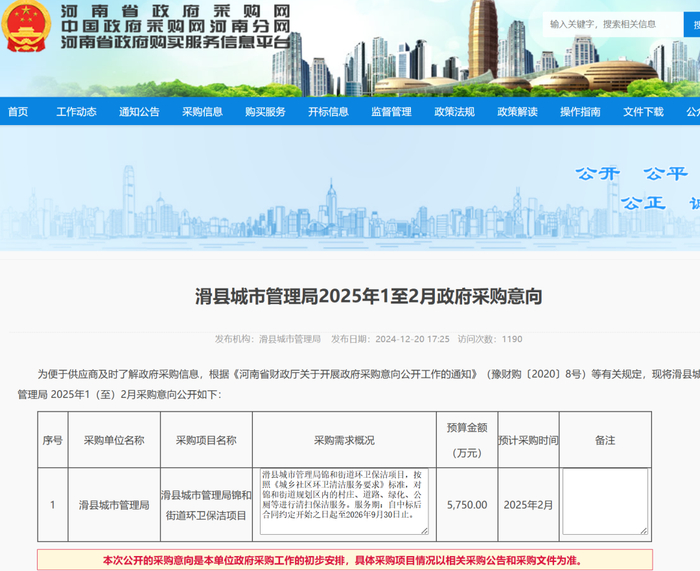Screen dimensions: 700x571
Task: Click the 采购项目名称 column header
Action: point(206,440)
